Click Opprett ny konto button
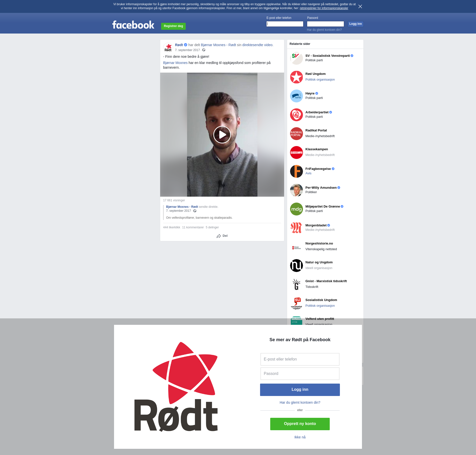The height and width of the screenshot is (455, 476). 300,424
